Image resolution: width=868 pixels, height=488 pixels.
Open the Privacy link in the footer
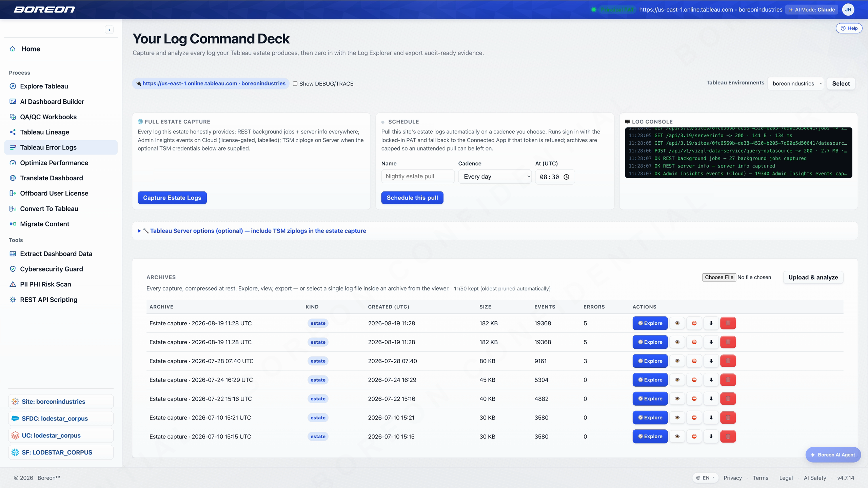(732, 478)
